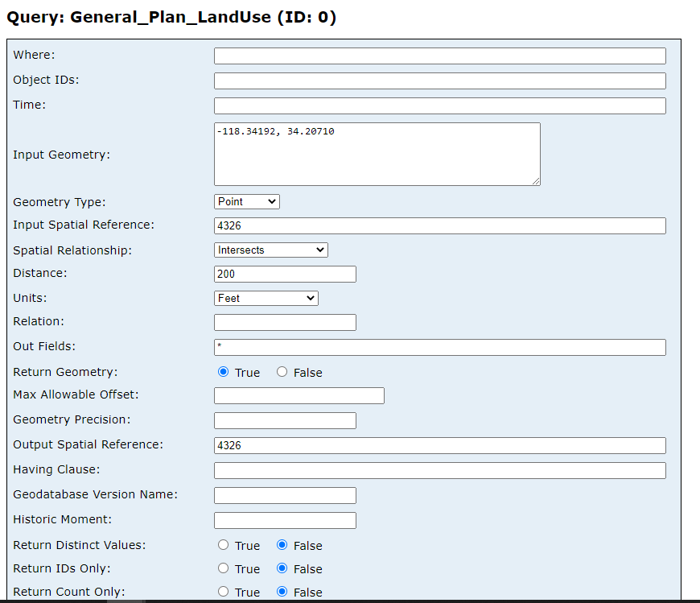Set Return Geometry to True
The image size is (700, 603).
[x=224, y=372]
